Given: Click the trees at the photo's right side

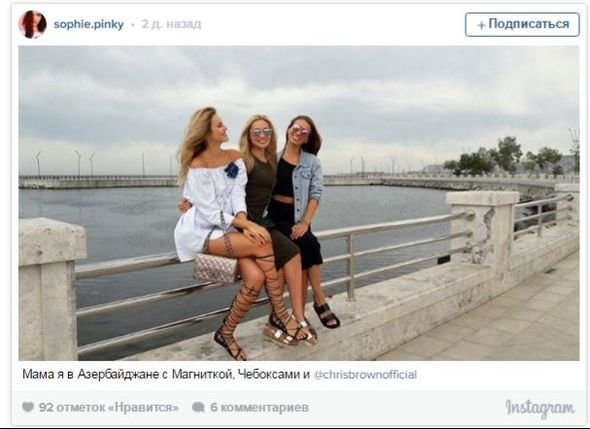Looking at the screenshot, I should (504, 156).
